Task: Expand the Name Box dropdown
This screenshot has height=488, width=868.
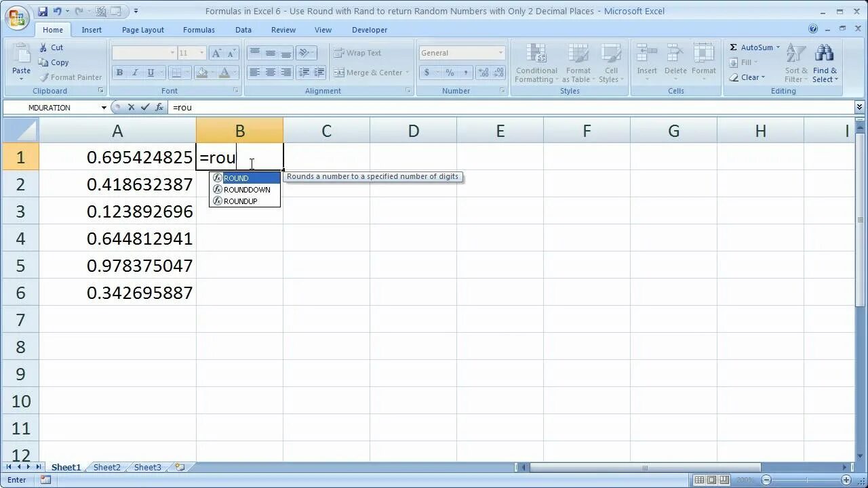Action: tap(104, 107)
